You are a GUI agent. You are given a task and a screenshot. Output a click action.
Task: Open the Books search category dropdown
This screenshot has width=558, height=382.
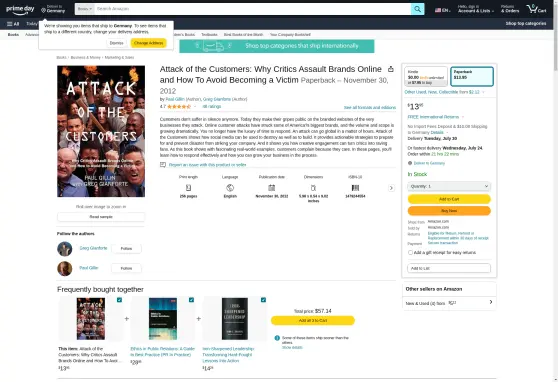point(85,9)
